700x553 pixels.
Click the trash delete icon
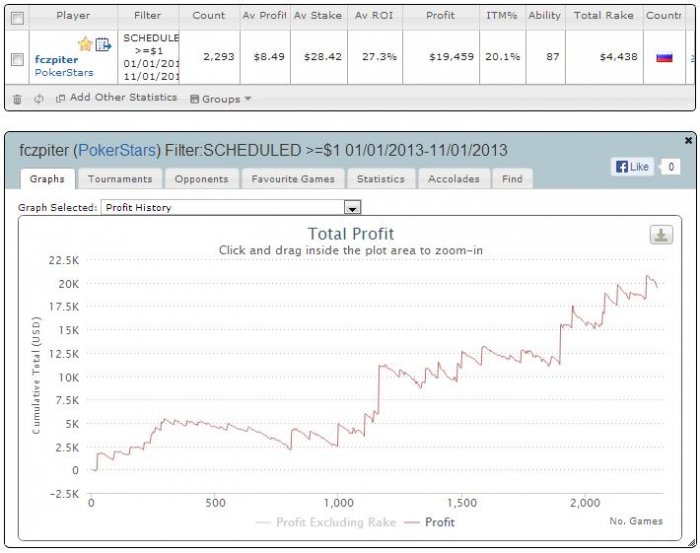17,99
